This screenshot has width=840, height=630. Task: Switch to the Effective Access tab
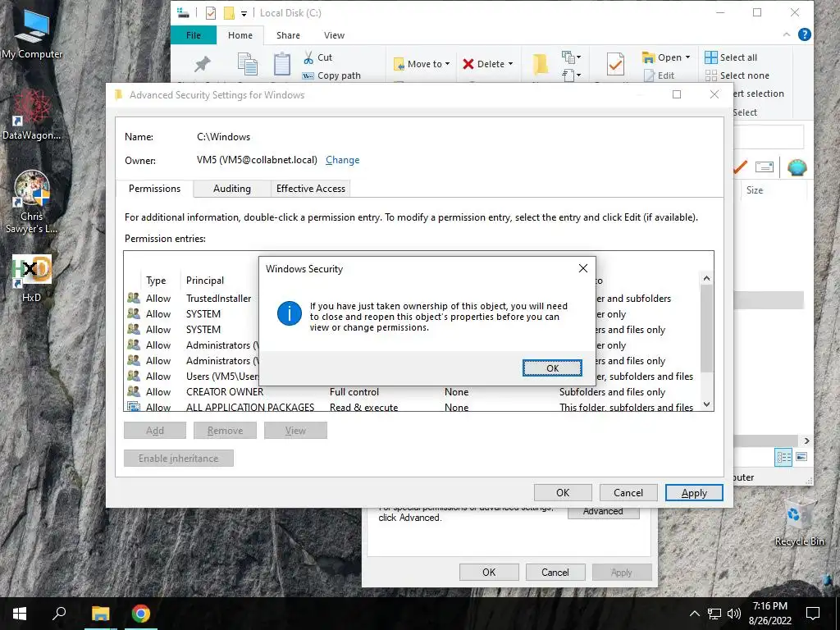(x=311, y=189)
